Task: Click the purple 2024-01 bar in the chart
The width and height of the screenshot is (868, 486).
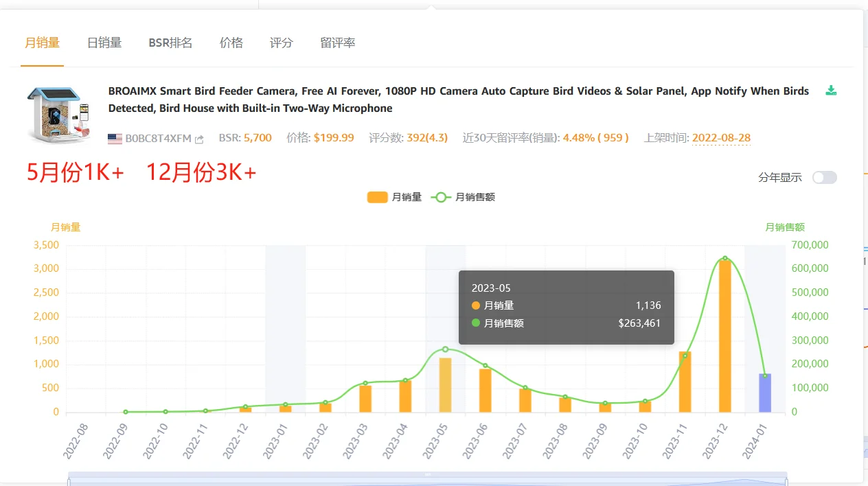Action: click(764, 391)
